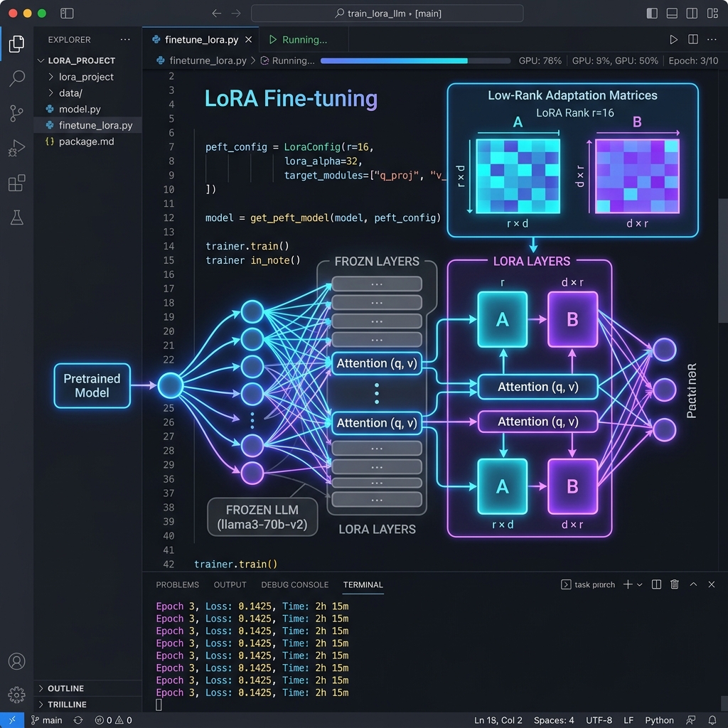Toggle the secondary side bar in title bar
The width and height of the screenshot is (728, 728).
tap(692, 13)
